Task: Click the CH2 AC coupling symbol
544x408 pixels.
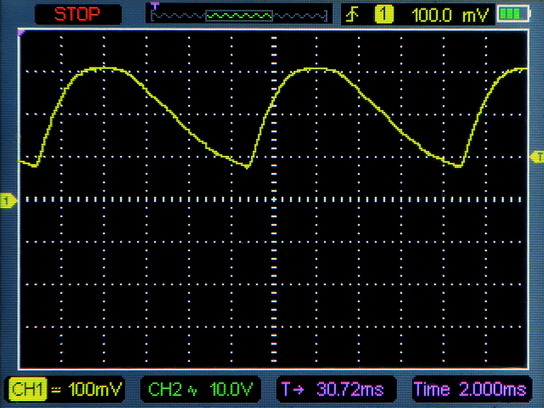Action: [192, 391]
